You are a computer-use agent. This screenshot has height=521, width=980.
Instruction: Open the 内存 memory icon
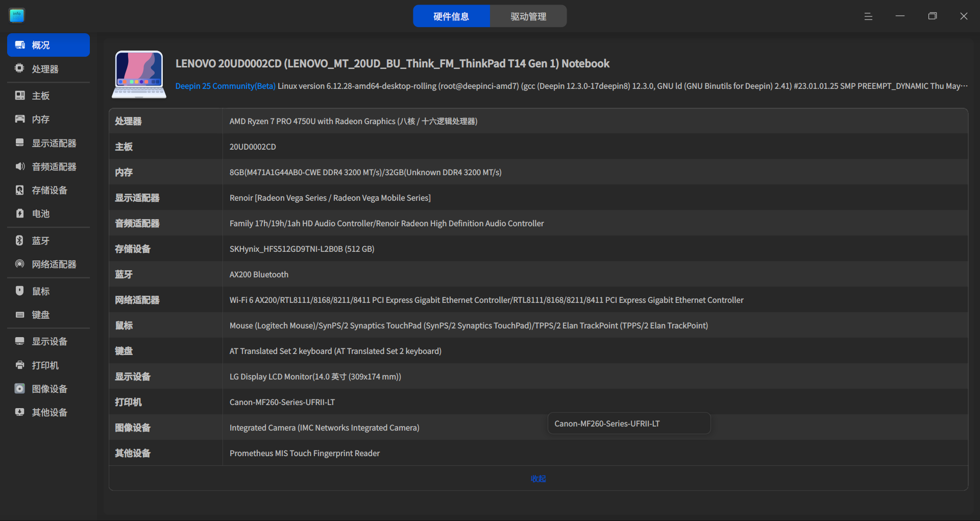tap(20, 119)
